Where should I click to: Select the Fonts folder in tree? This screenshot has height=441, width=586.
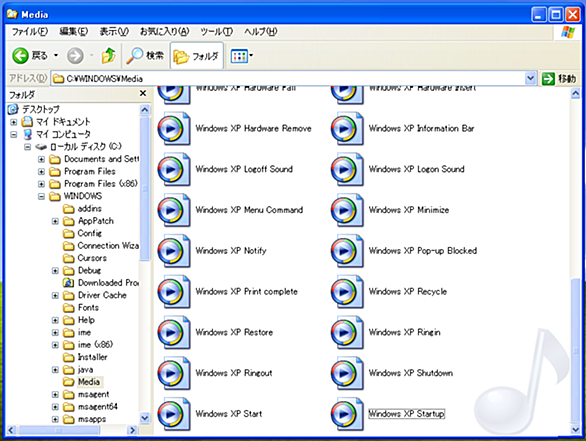point(81,308)
